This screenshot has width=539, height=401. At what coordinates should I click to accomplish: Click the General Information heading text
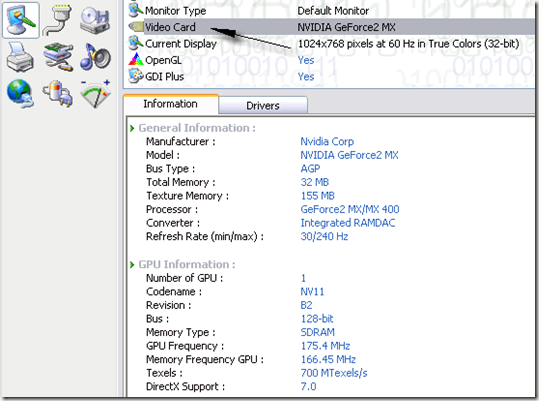pyautogui.click(x=197, y=128)
